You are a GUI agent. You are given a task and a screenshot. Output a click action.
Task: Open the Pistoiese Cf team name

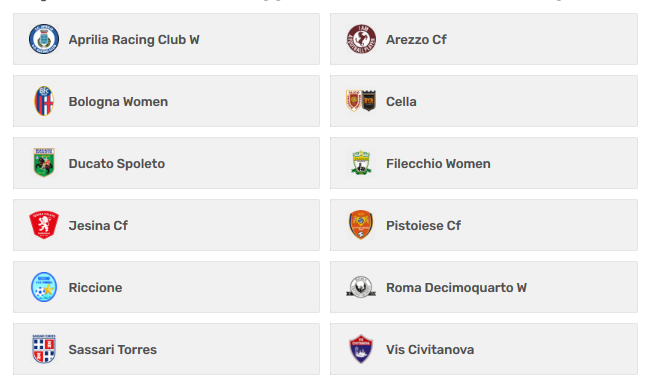423,225
